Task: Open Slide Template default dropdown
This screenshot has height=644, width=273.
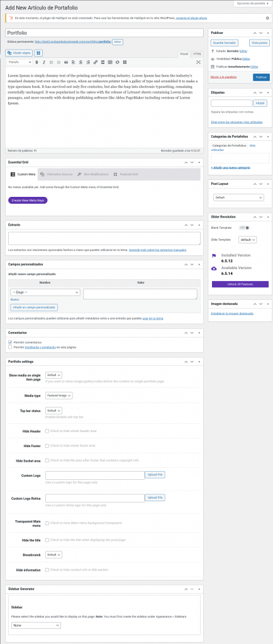Action: (x=248, y=240)
